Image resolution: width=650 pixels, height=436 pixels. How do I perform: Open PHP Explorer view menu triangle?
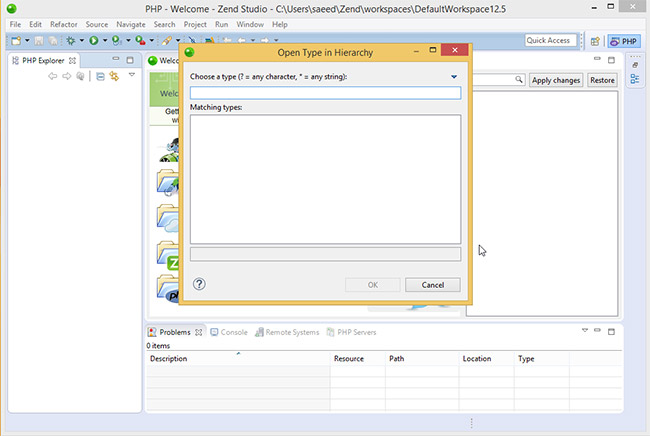(132, 75)
